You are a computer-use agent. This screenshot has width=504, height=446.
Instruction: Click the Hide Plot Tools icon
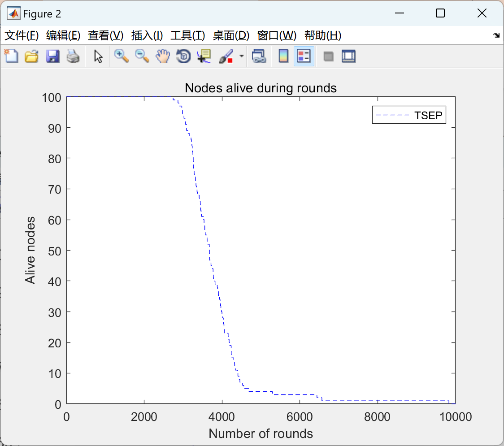(x=328, y=56)
